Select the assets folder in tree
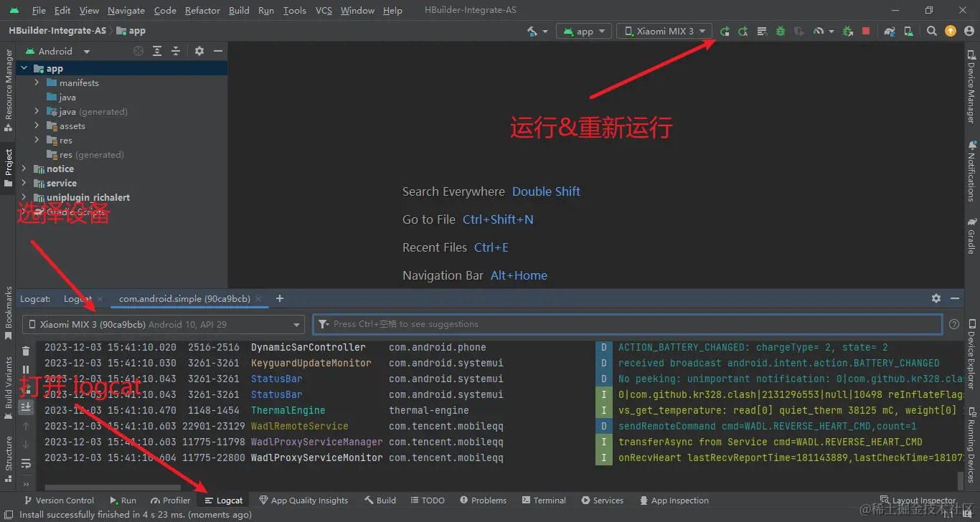980x522 pixels. click(x=72, y=126)
